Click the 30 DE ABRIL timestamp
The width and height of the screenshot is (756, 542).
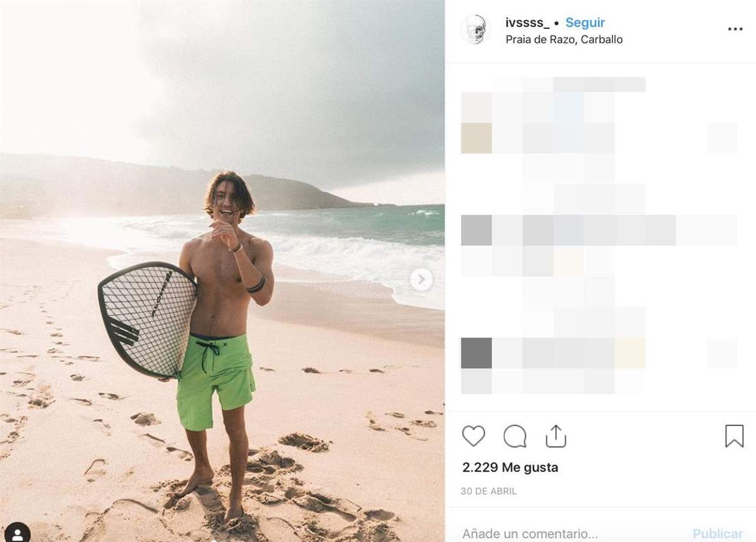click(x=488, y=491)
